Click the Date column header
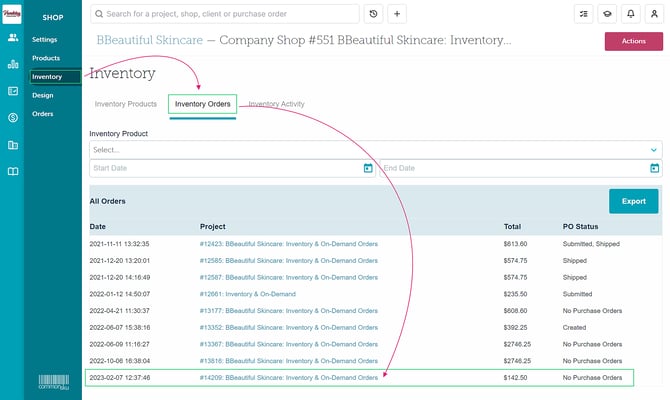Viewport: 670px width, 400px height. coord(97,226)
